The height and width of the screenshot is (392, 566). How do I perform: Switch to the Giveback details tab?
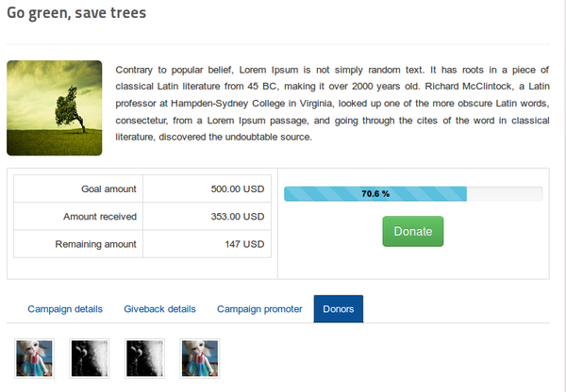coord(160,309)
